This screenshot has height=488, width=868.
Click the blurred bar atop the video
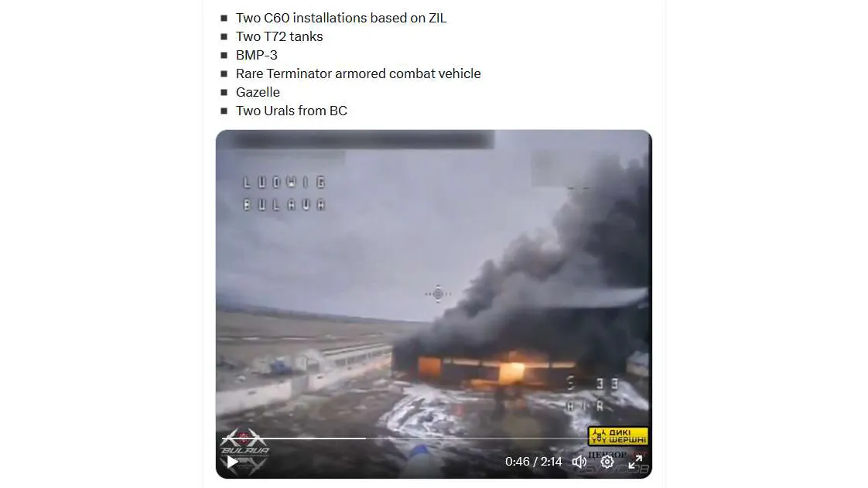tap(361, 140)
